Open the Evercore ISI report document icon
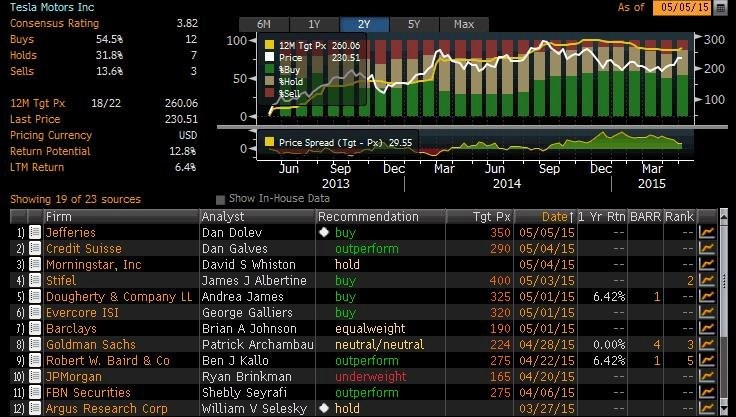 (x=35, y=312)
